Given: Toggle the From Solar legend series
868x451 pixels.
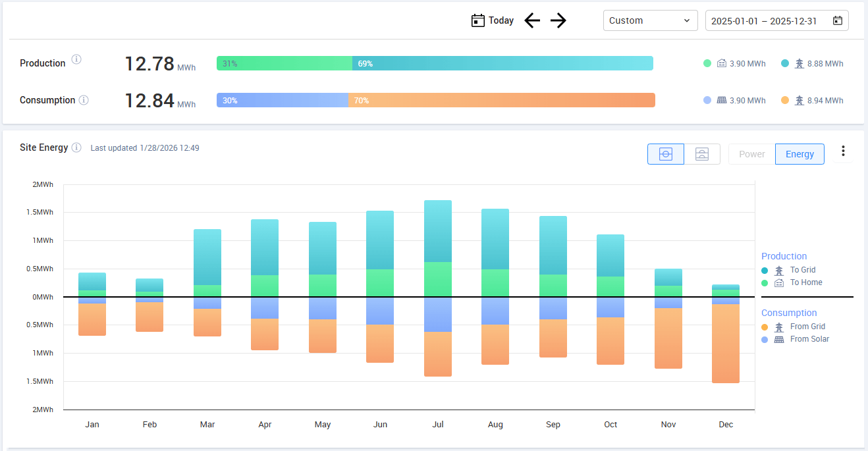Looking at the screenshot, I should tap(809, 339).
